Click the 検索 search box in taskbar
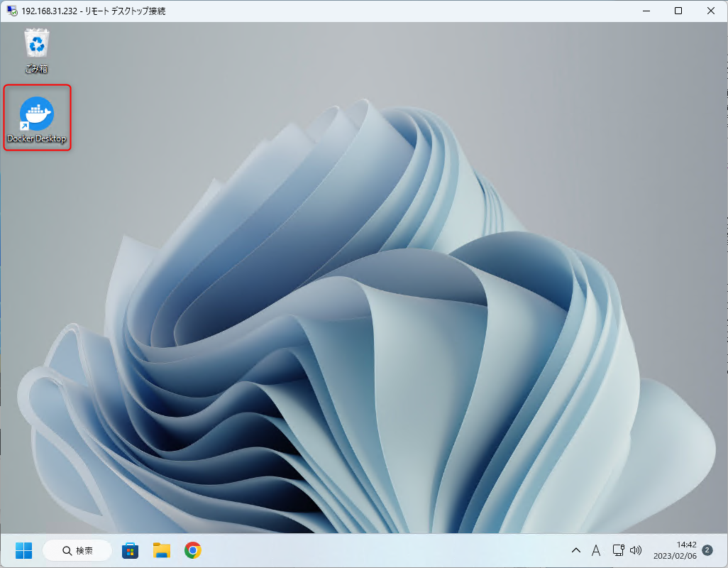Screen dimensions: 728x568 (x=77, y=550)
